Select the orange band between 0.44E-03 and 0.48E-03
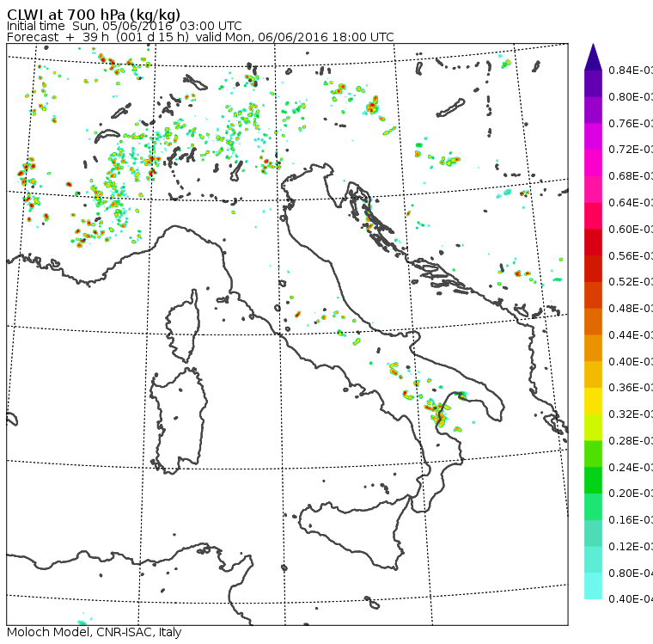This screenshot has width=653, height=644. pos(593,322)
